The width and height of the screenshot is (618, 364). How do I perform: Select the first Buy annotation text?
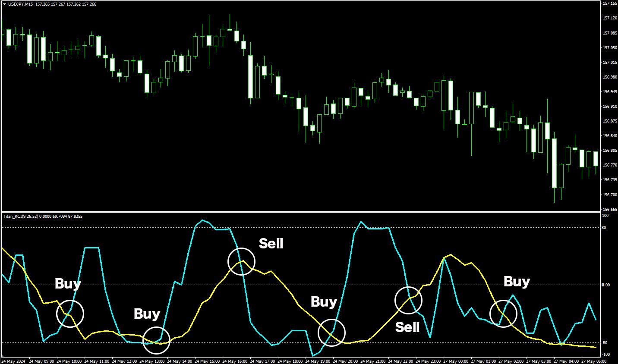pos(68,283)
